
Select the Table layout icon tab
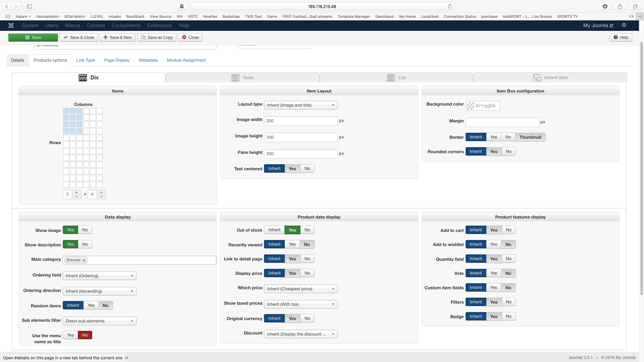(235, 78)
